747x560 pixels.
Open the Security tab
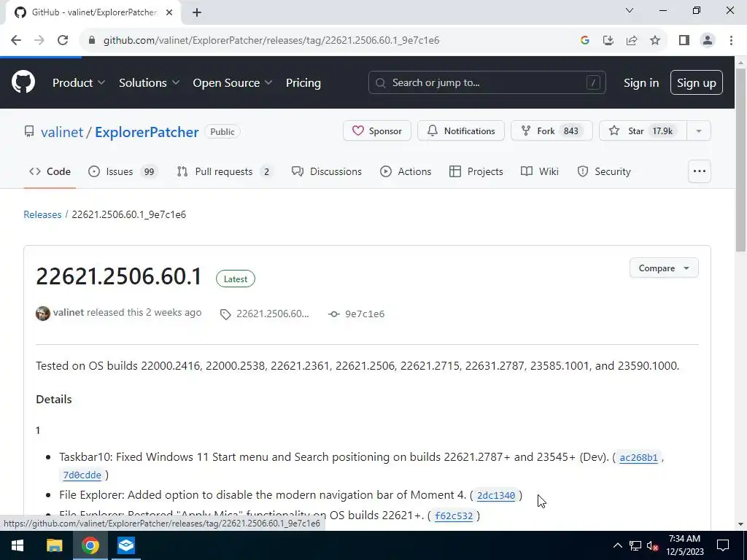pos(604,171)
